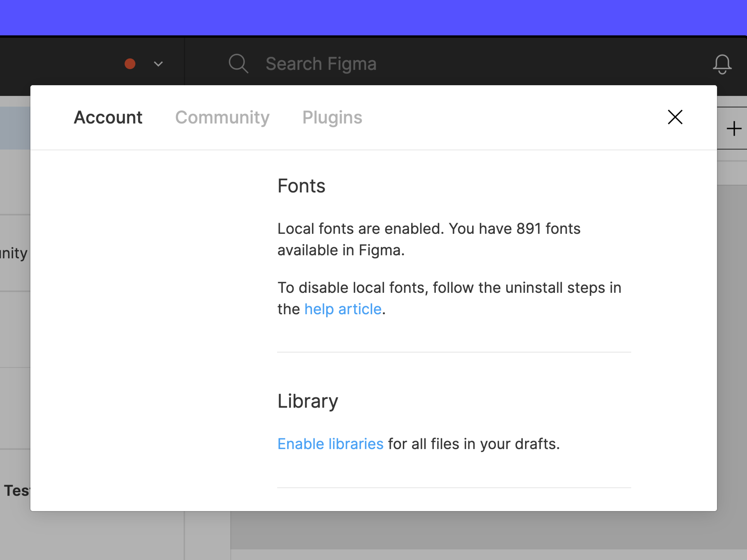Select the Account tab
The width and height of the screenshot is (747, 560).
108,118
